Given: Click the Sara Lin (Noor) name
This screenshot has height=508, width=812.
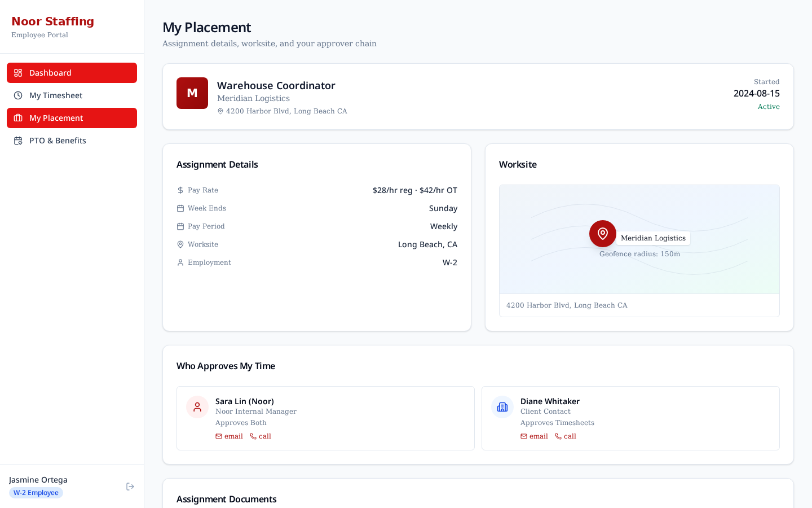Looking at the screenshot, I should tap(245, 401).
